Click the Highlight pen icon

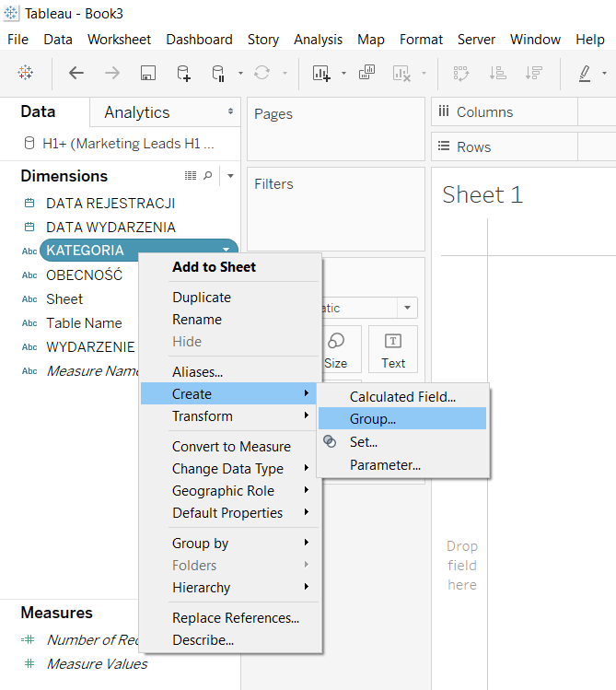(x=586, y=73)
